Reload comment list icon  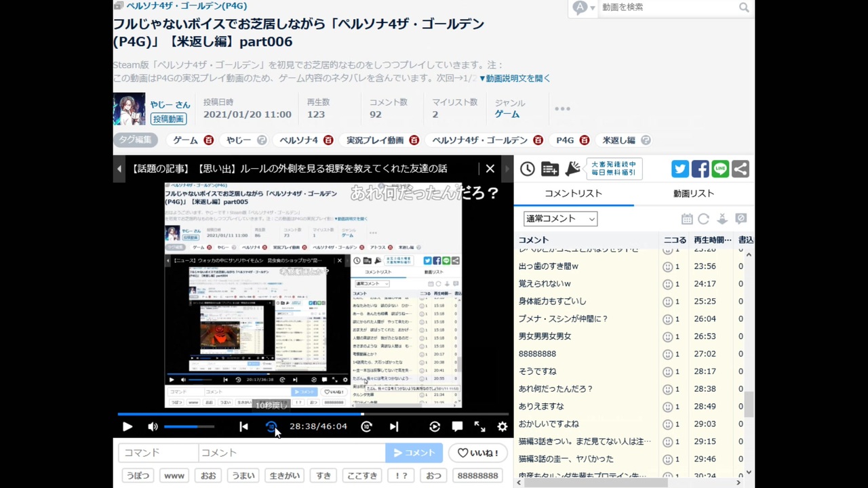pos(704,219)
